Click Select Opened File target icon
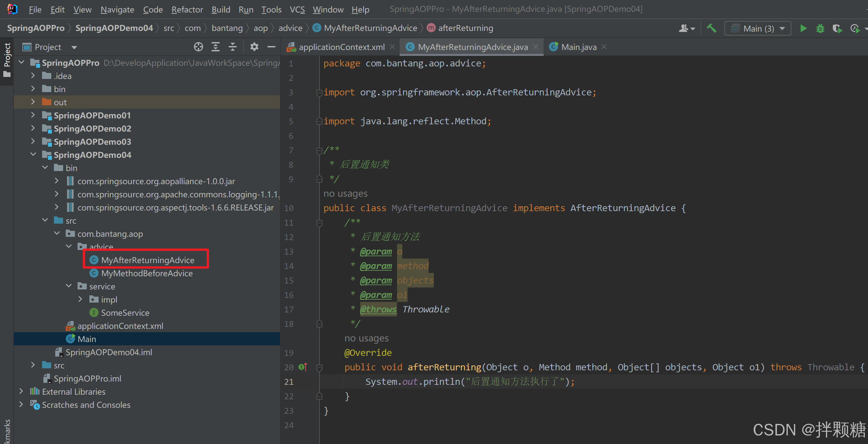Screen dimensions: 868x444 [199, 47]
